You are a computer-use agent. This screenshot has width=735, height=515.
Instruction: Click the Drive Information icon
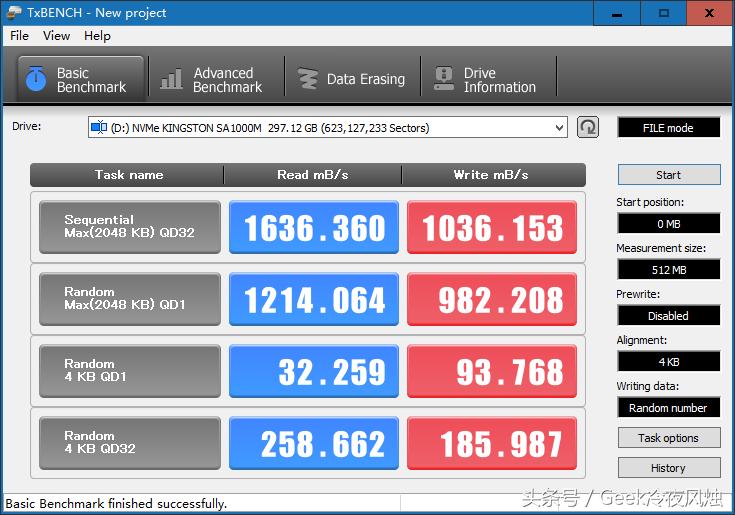point(442,79)
